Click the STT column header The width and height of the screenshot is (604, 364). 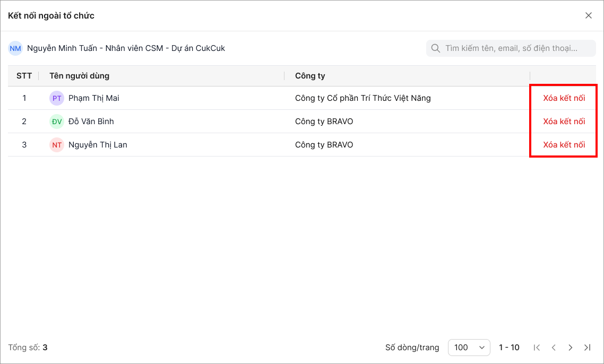point(24,76)
